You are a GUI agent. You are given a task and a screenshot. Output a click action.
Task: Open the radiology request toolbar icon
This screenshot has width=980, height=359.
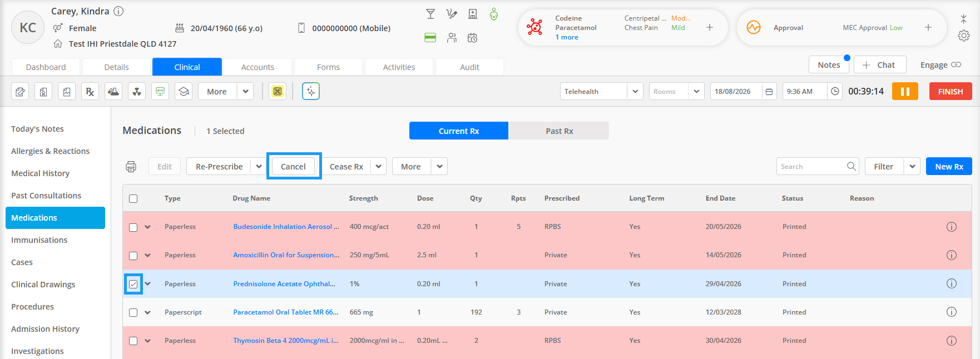coord(137,92)
